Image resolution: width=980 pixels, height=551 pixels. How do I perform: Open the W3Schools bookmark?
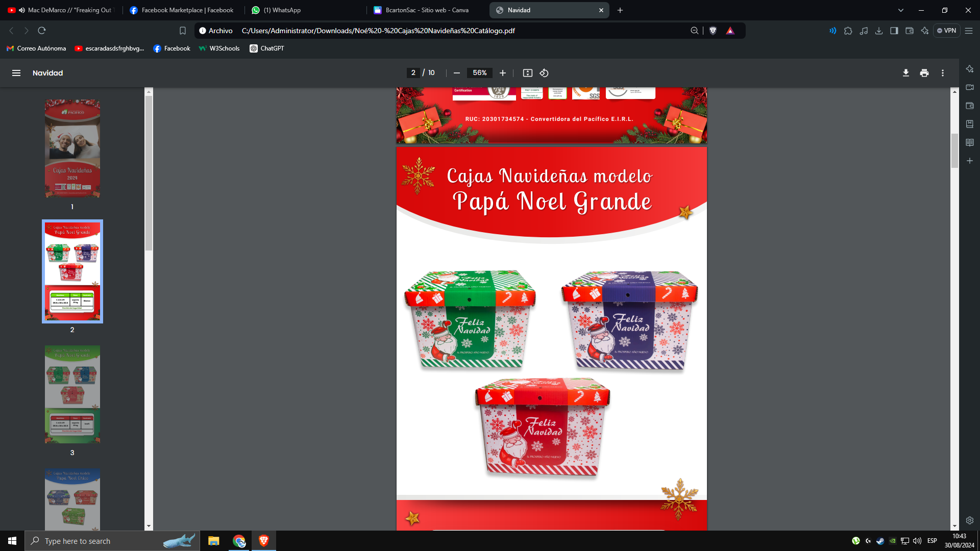coord(219,48)
